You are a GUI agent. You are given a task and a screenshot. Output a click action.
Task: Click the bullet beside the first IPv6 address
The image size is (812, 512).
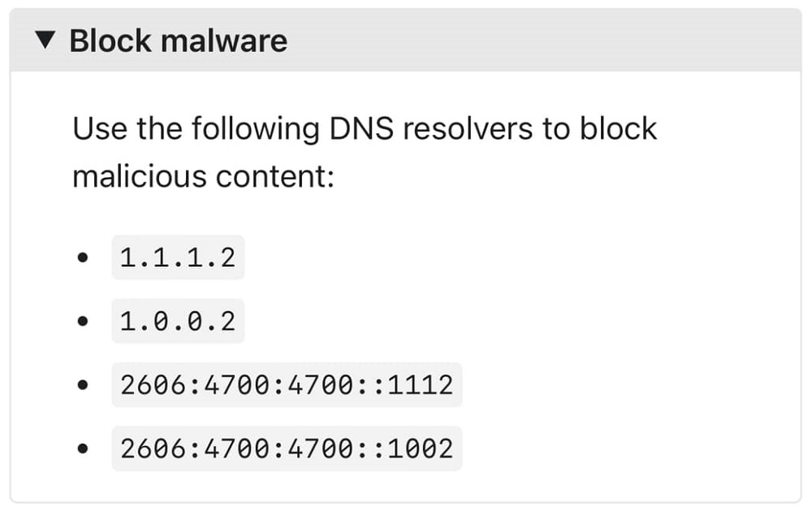pyautogui.click(x=82, y=384)
